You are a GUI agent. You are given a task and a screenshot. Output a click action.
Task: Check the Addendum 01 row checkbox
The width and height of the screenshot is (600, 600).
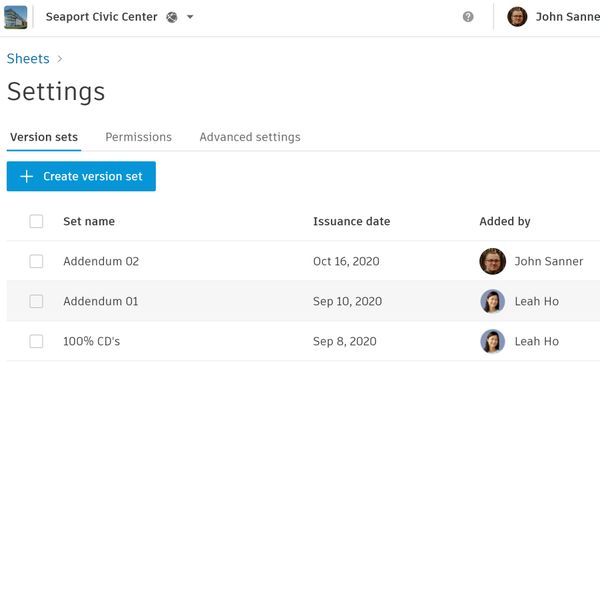36,301
